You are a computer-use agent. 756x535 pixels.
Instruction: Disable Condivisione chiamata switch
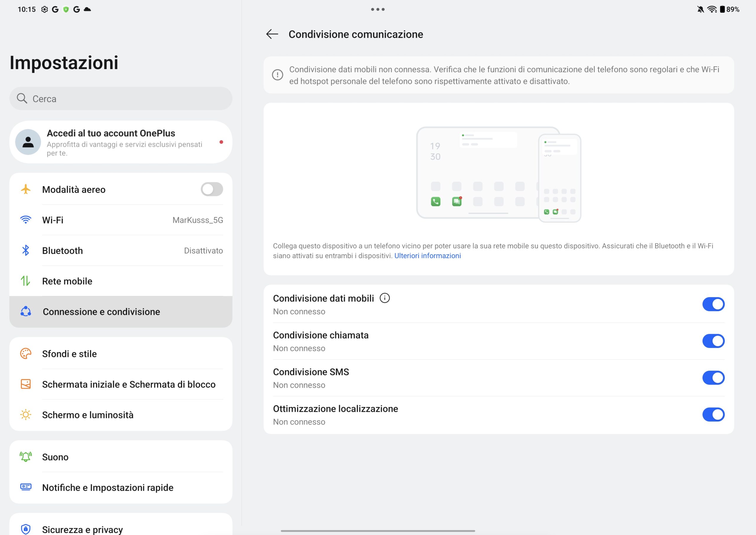tap(713, 341)
